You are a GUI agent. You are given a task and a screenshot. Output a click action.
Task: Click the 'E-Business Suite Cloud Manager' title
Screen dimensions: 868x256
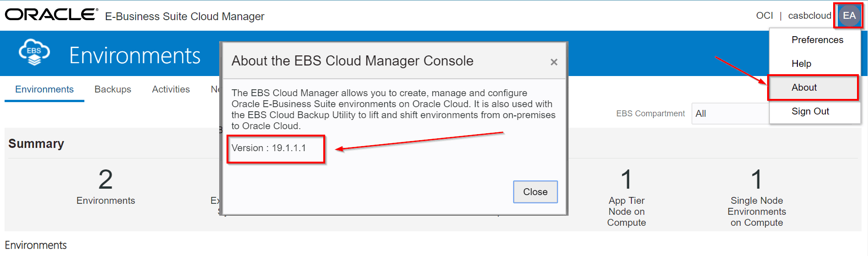(184, 16)
